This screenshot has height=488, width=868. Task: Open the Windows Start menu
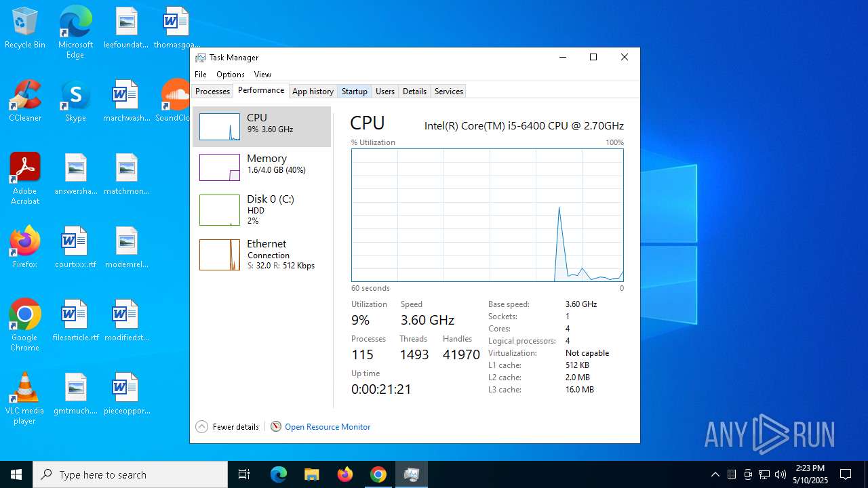tap(16, 474)
